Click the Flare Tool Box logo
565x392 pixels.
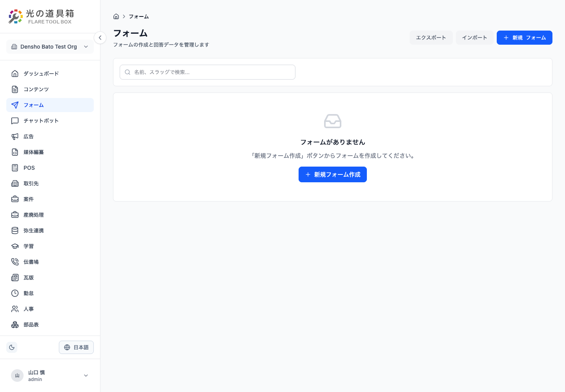click(41, 16)
